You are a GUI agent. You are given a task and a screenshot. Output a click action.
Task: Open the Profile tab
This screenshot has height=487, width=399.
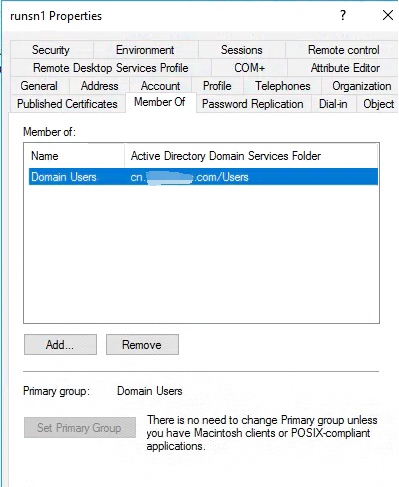tap(217, 86)
